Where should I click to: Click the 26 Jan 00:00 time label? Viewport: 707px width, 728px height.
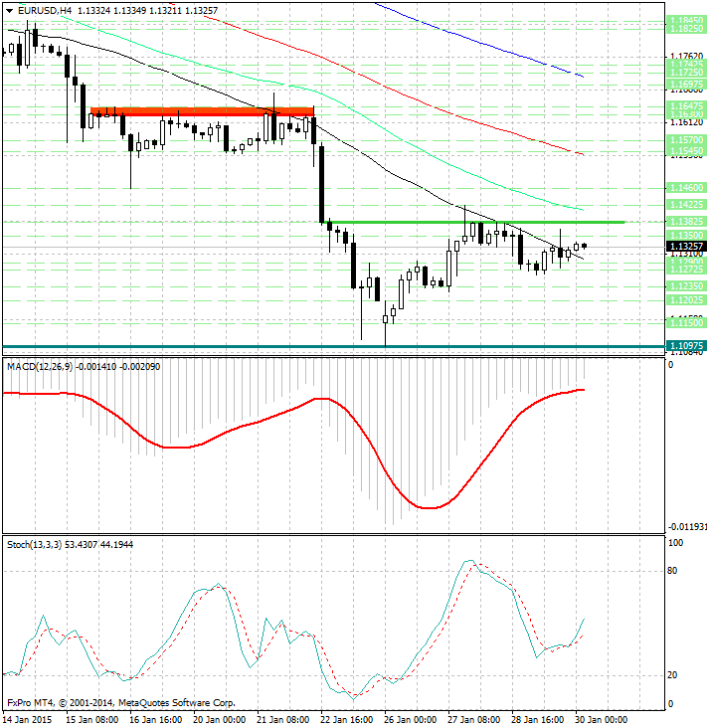click(410, 720)
